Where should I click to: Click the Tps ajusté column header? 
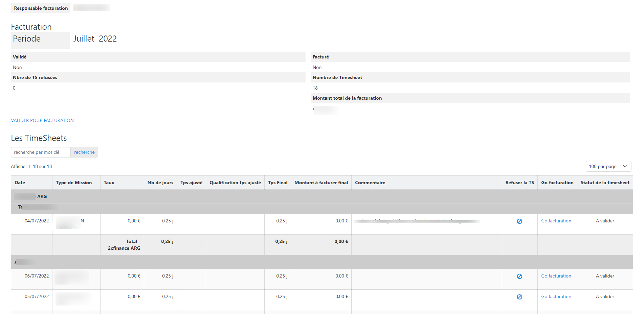(191, 183)
